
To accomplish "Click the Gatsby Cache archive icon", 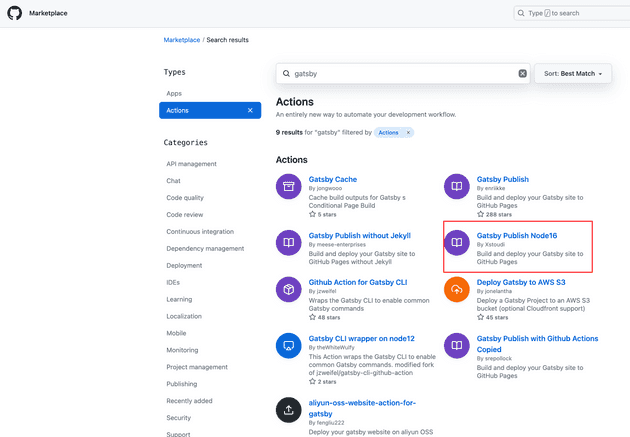I will [288, 186].
